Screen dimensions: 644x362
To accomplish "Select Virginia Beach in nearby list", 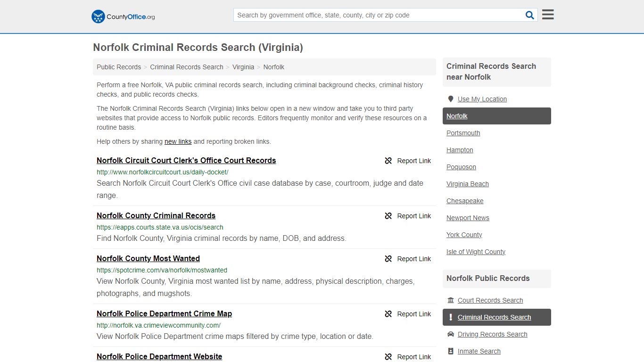I will [x=468, y=184].
